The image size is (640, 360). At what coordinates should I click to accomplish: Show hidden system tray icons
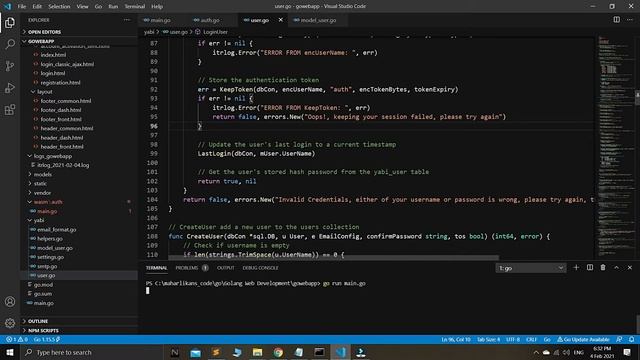click(x=536, y=352)
